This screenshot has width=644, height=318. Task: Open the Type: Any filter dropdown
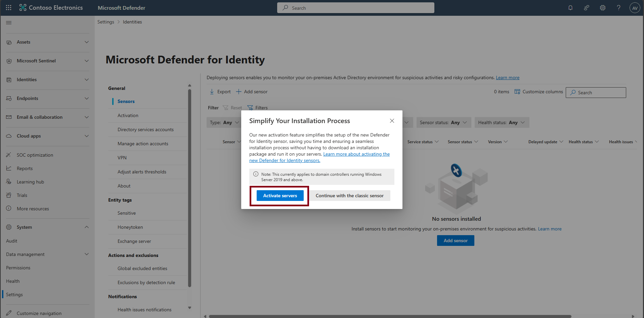224,122
